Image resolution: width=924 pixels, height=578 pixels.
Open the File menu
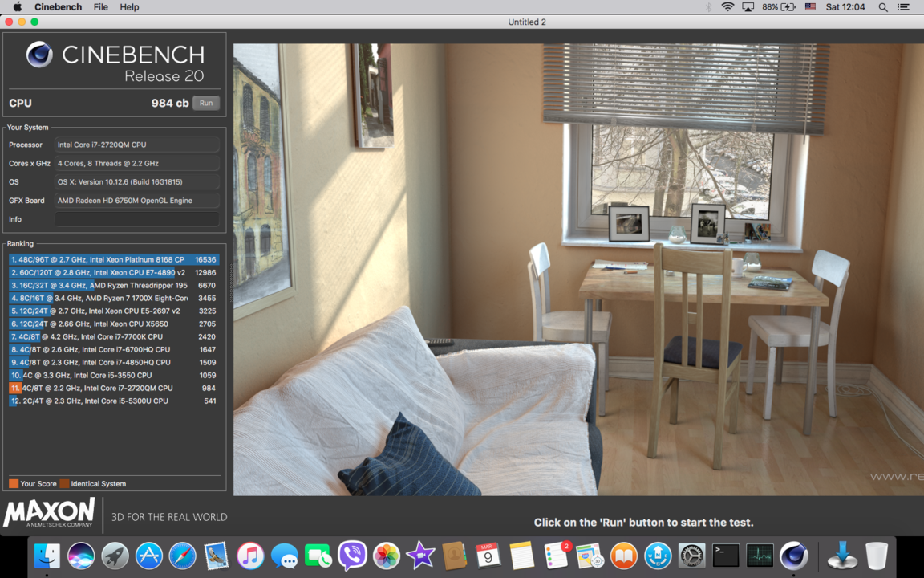(101, 7)
